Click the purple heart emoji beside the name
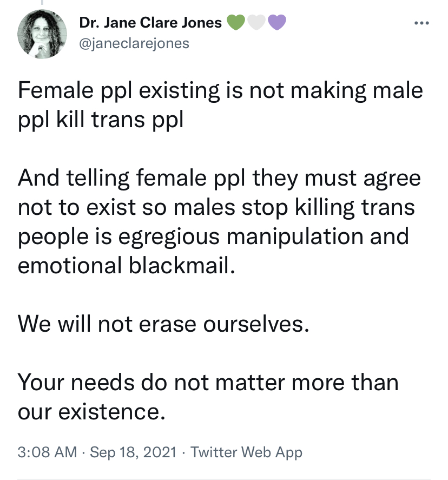Viewport: 448px width, 480px height. tap(276, 23)
